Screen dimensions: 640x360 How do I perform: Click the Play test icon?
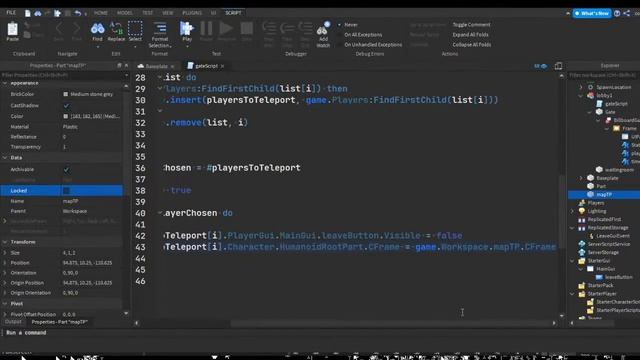pos(187,29)
